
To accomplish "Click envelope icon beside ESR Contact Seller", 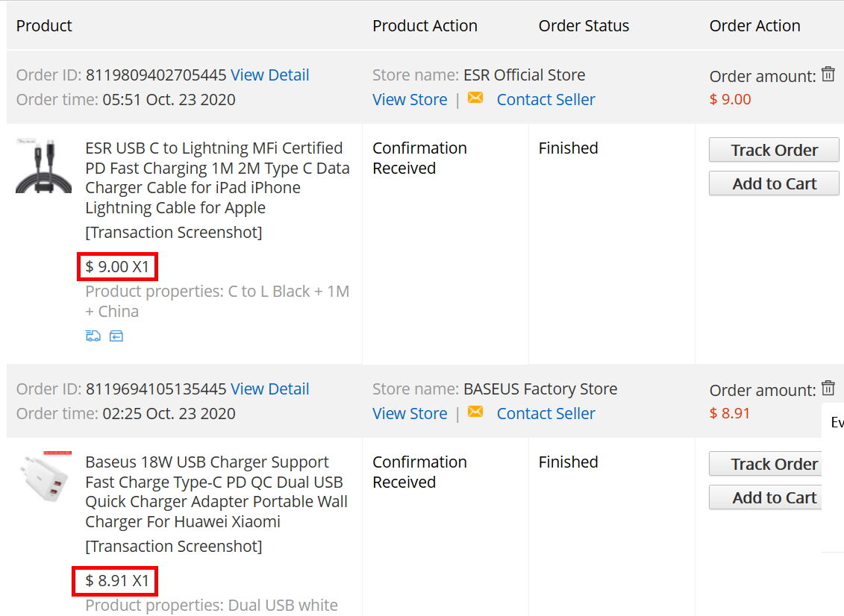I will point(475,98).
